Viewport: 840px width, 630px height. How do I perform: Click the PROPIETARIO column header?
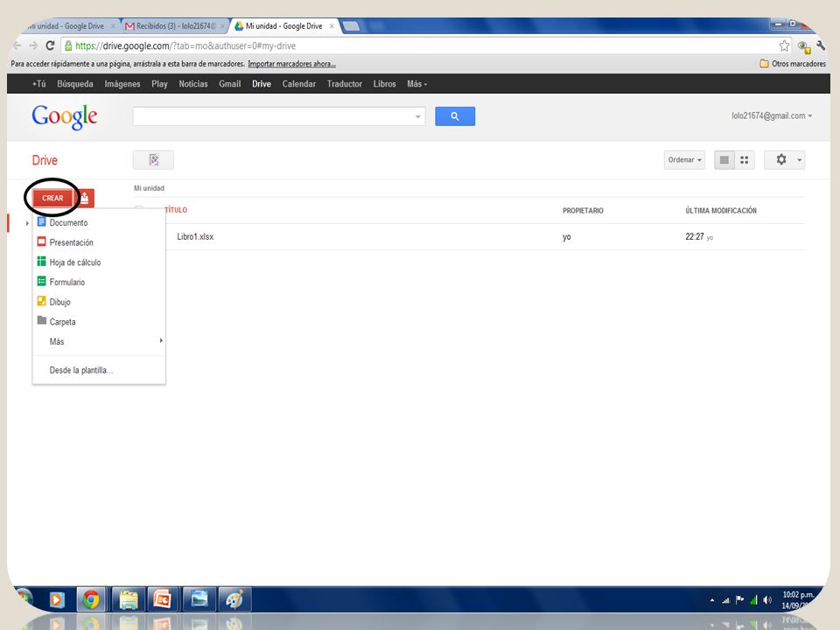coord(583,211)
